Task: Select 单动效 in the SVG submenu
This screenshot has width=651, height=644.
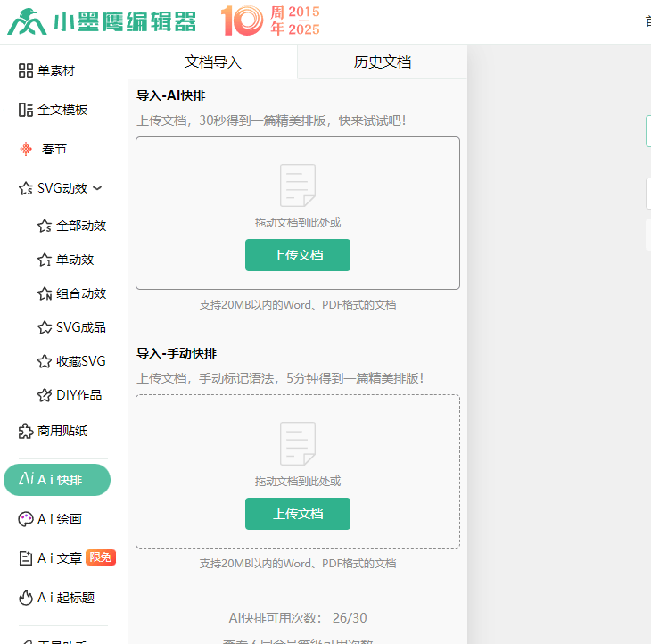Action: coord(75,260)
